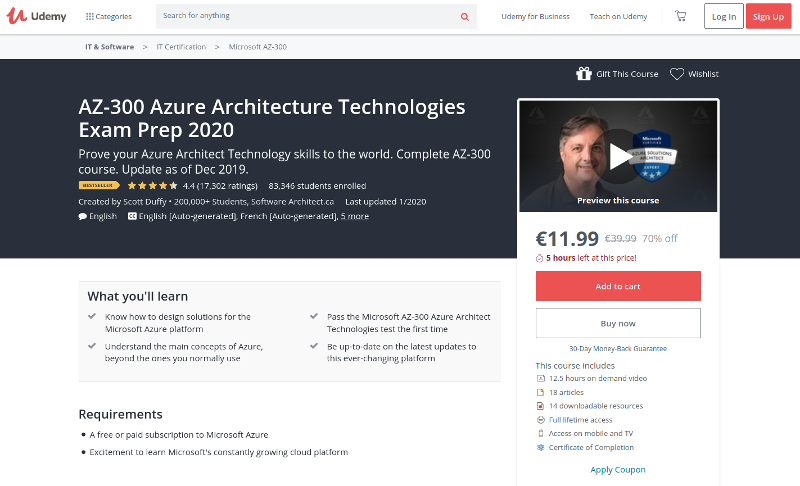Open Udemy for Business link
The width and height of the screenshot is (800, 486).
(535, 16)
